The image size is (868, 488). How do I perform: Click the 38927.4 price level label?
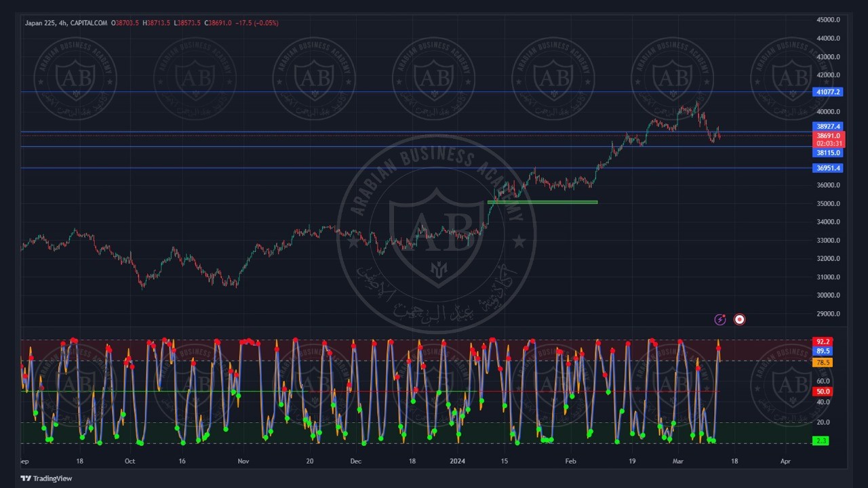pos(828,127)
